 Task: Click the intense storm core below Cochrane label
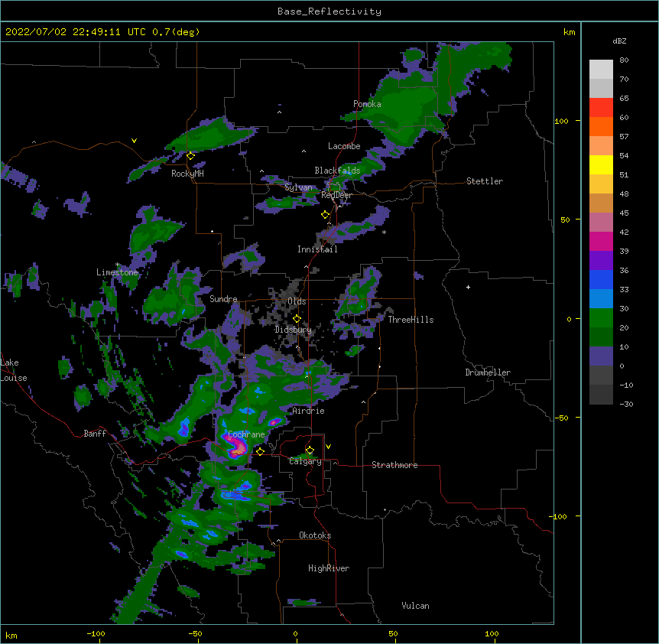pyautogui.click(x=236, y=448)
